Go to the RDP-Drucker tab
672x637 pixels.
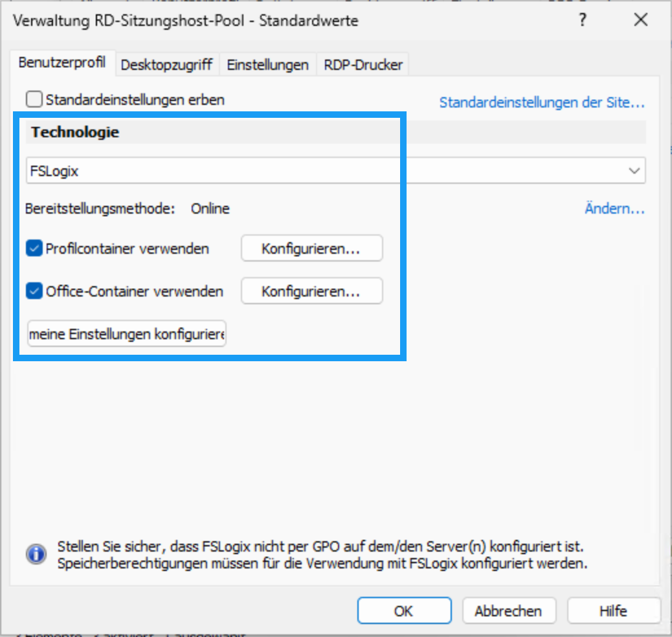coord(363,65)
